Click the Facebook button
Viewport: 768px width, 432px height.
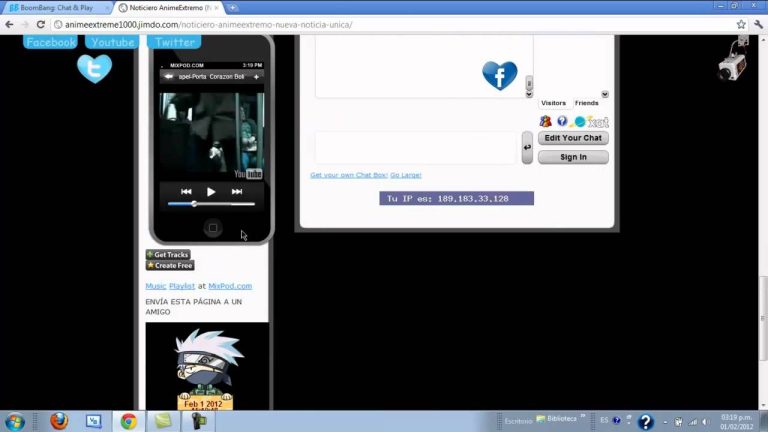tap(50, 42)
